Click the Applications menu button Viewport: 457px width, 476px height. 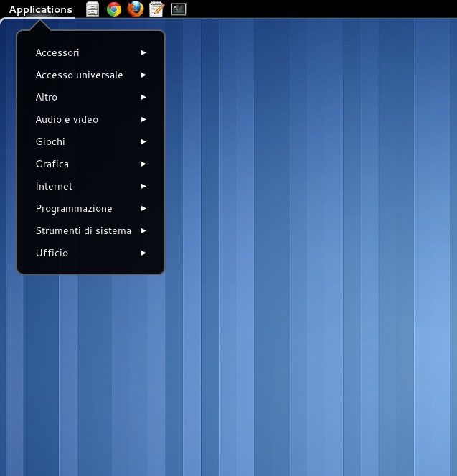(x=41, y=9)
